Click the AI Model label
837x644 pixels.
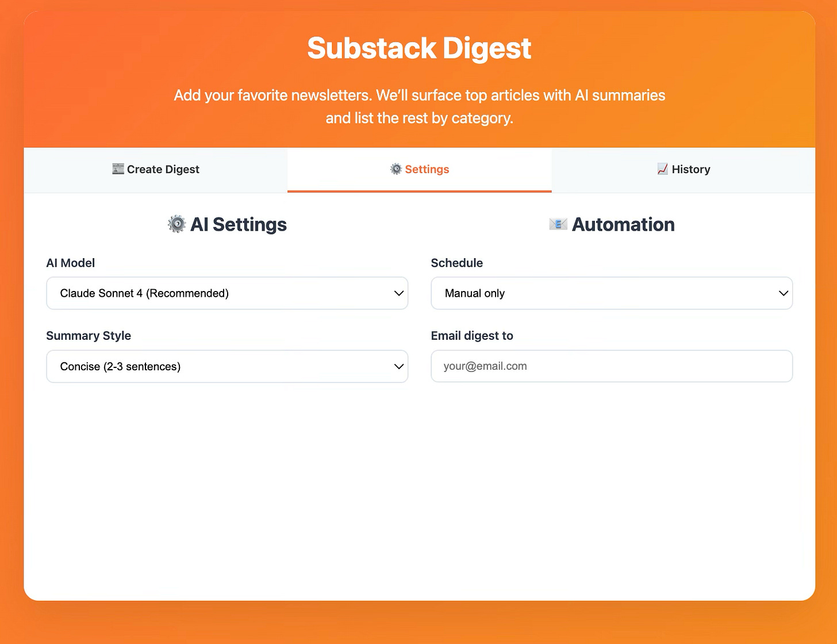[x=71, y=263]
